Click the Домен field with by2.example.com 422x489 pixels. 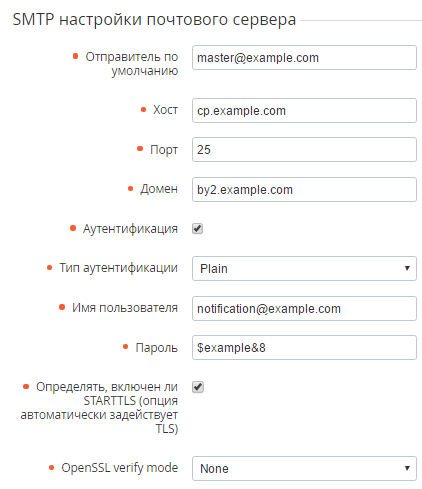[304, 190]
